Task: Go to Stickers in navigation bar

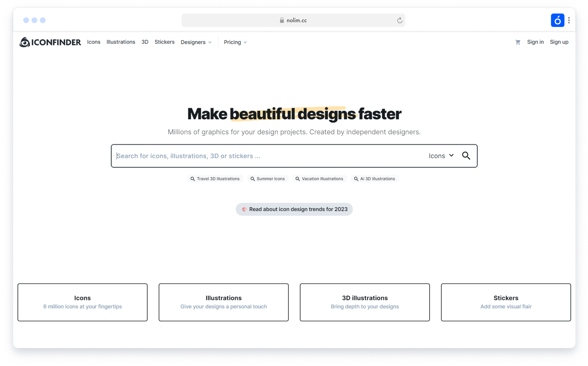Action: pyautogui.click(x=164, y=42)
